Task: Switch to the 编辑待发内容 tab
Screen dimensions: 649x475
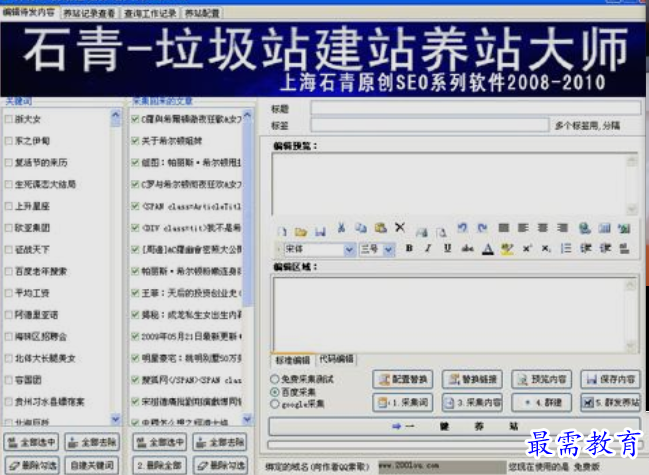Action: click(29, 12)
